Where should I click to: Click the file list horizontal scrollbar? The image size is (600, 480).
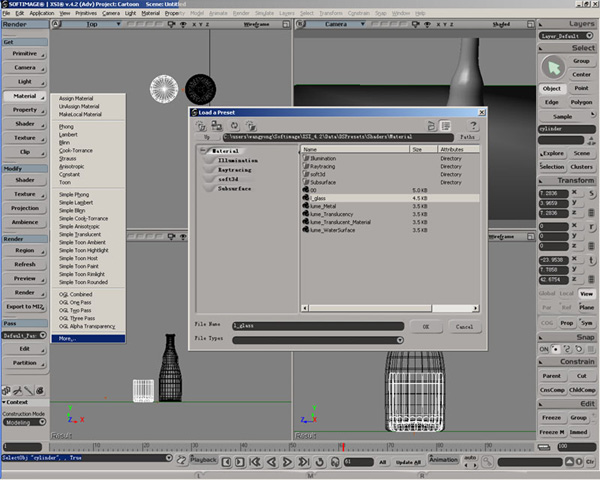click(x=390, y=308)
